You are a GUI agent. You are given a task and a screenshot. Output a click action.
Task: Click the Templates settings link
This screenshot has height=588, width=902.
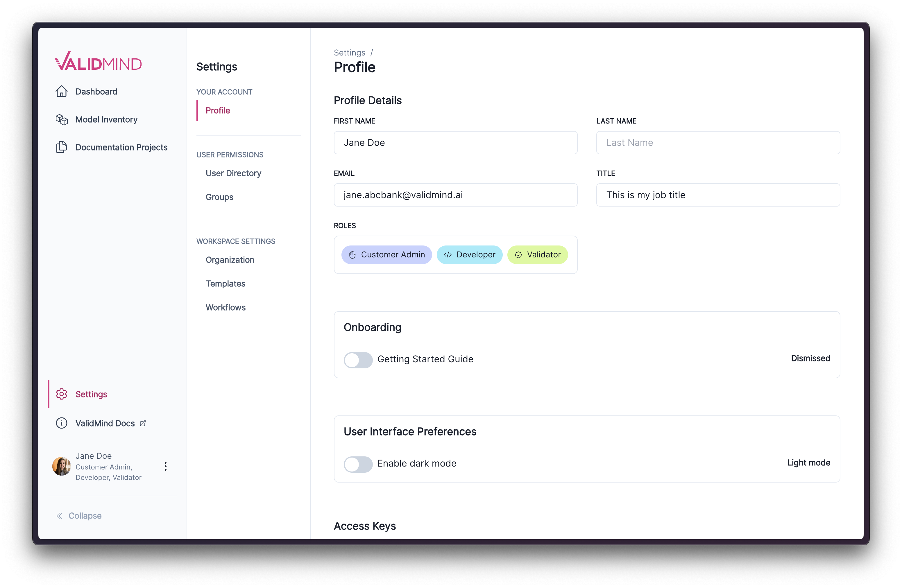pos(226,283)
